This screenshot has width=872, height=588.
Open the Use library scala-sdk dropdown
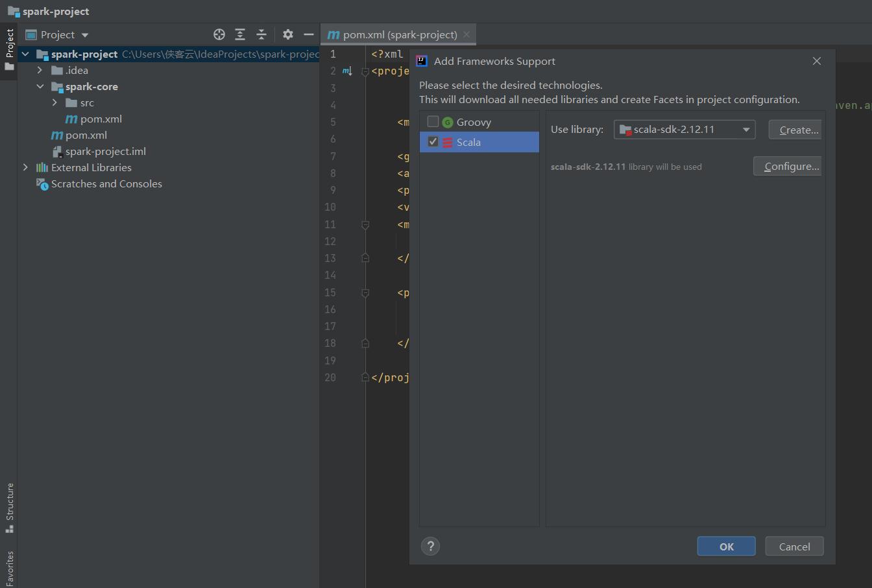684,130
